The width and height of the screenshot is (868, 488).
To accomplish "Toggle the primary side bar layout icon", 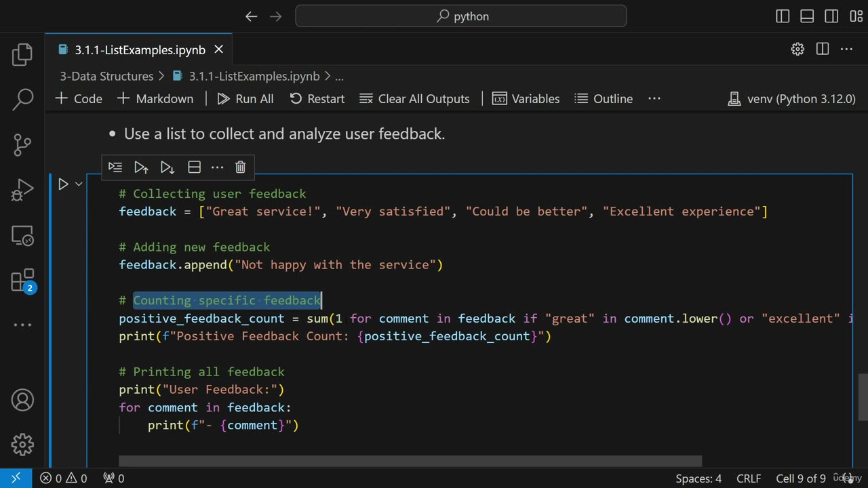I will pos(783,16).
